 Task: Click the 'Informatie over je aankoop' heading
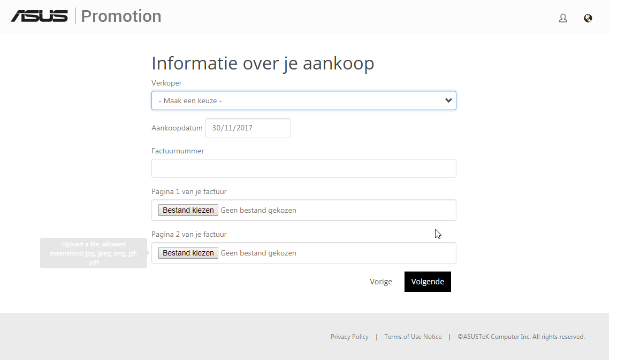click(x=263, y=64)
